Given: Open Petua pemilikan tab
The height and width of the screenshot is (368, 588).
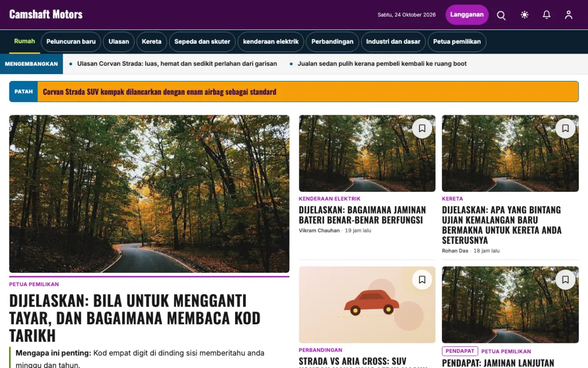Looking at the screenshot, I should [457, 42].
